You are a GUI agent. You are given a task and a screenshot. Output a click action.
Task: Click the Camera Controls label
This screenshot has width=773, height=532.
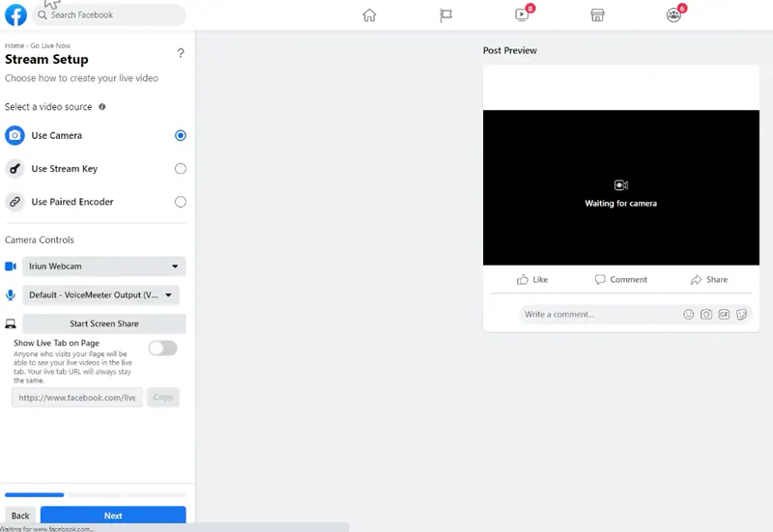click(x=40, y=239)
